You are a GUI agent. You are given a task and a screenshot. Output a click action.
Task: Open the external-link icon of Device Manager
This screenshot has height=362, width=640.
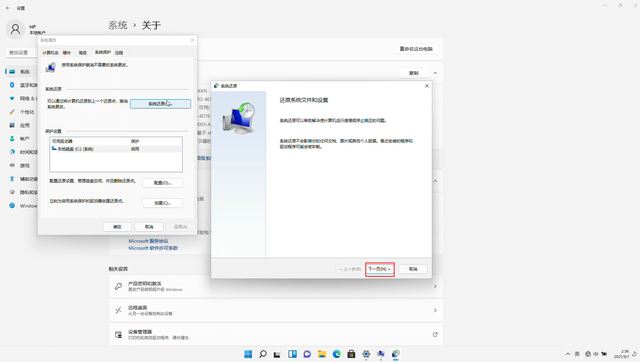click(x=435, y=335)
